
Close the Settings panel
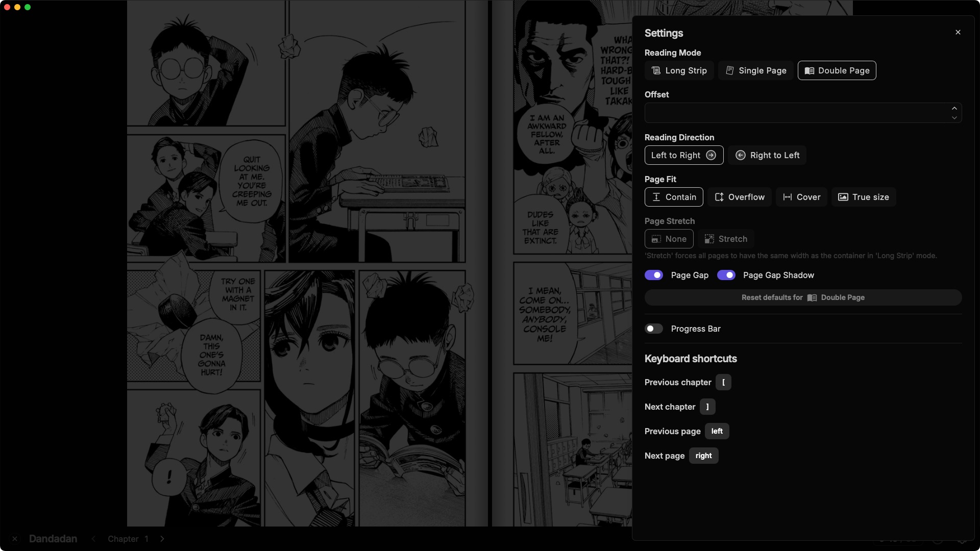click(x=958, y=32)
